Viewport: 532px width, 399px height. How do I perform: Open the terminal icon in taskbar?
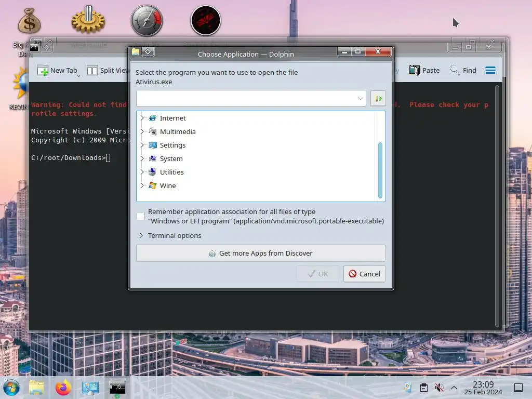pos(117,388)
